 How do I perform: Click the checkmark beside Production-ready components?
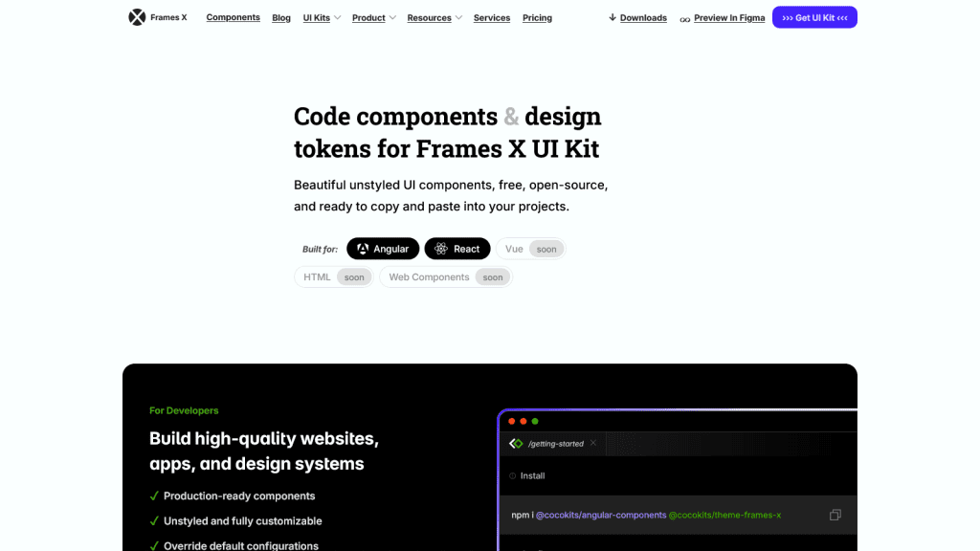tap(154, 496)
